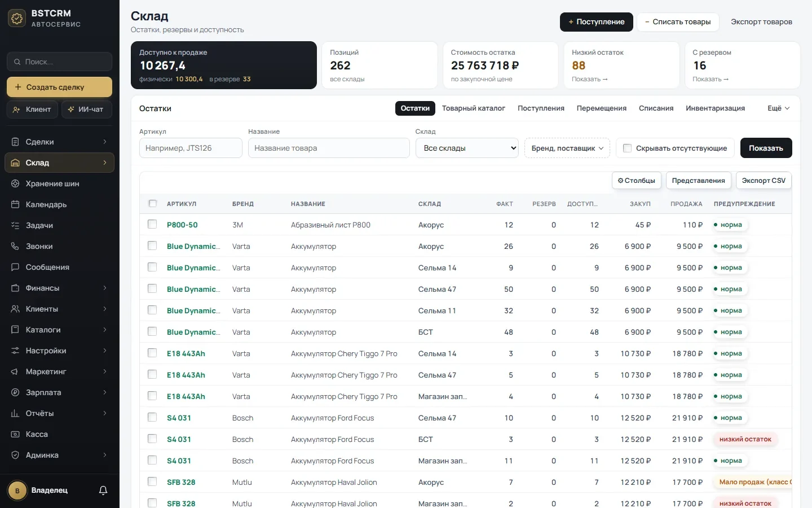
Task: Click the Отчёты bar chart icon
Action: click(x=15, y=413)
